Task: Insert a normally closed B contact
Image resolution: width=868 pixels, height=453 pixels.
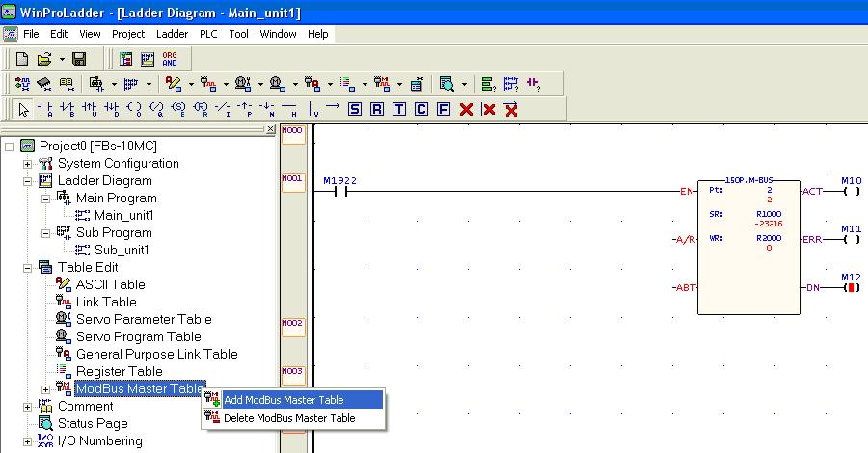Action: coord(67,109)
